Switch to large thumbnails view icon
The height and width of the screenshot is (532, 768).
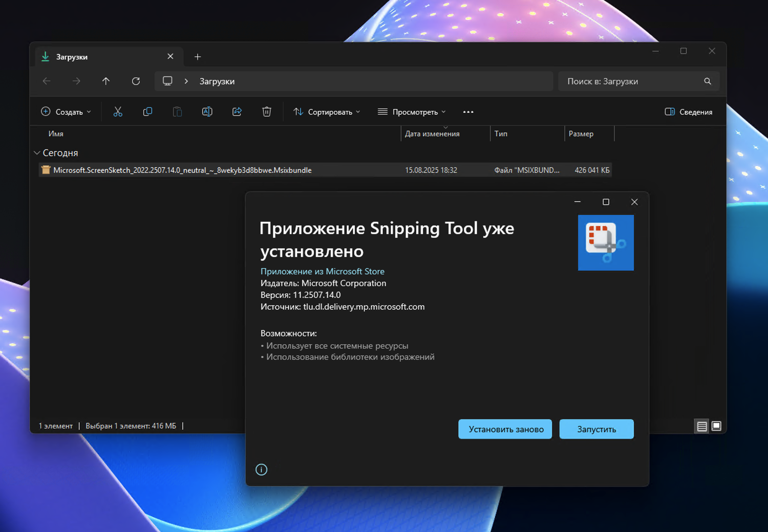(716, 426)
